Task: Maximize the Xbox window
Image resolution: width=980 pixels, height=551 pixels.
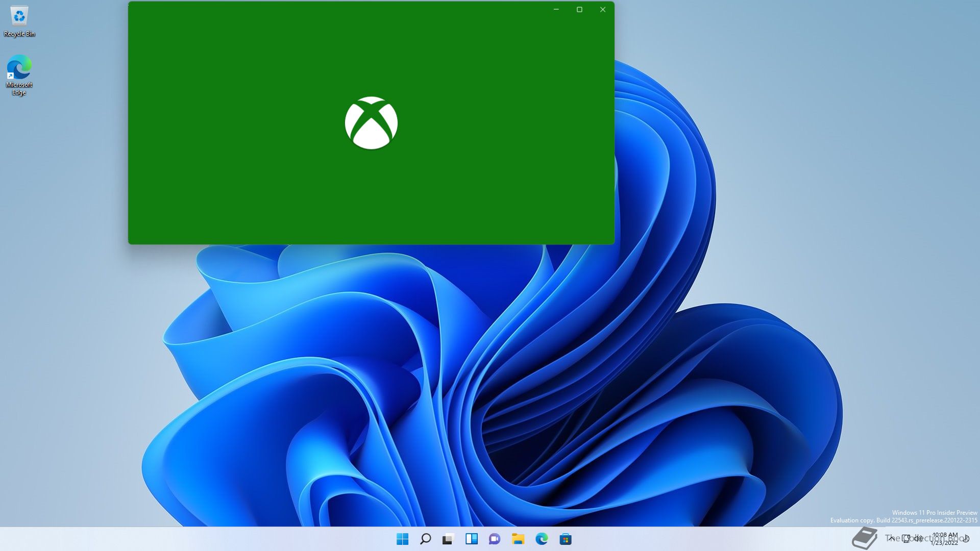Action: tap(579, 10)
